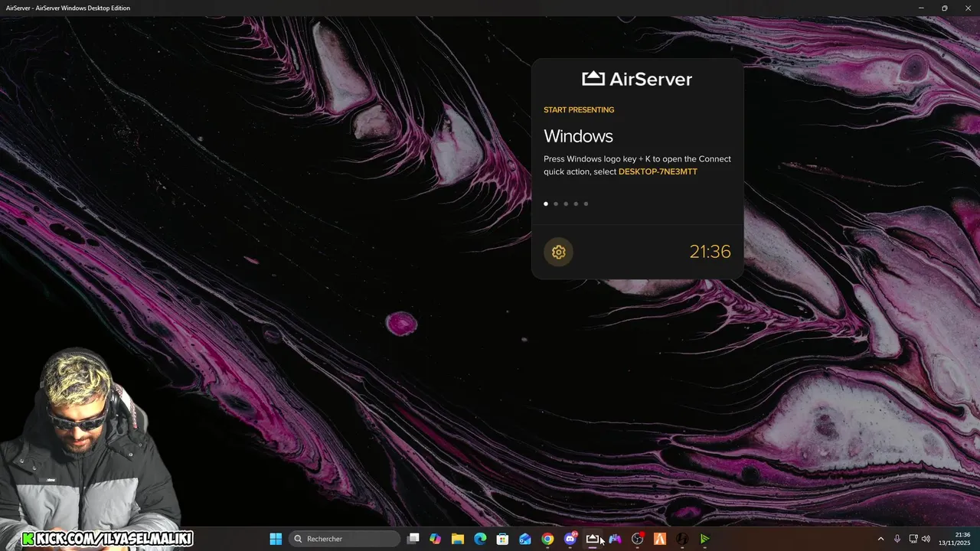Viewport: 980px width, 551px height.
Task: Open Microsoft Store from the taskbar
Action: 502,539
